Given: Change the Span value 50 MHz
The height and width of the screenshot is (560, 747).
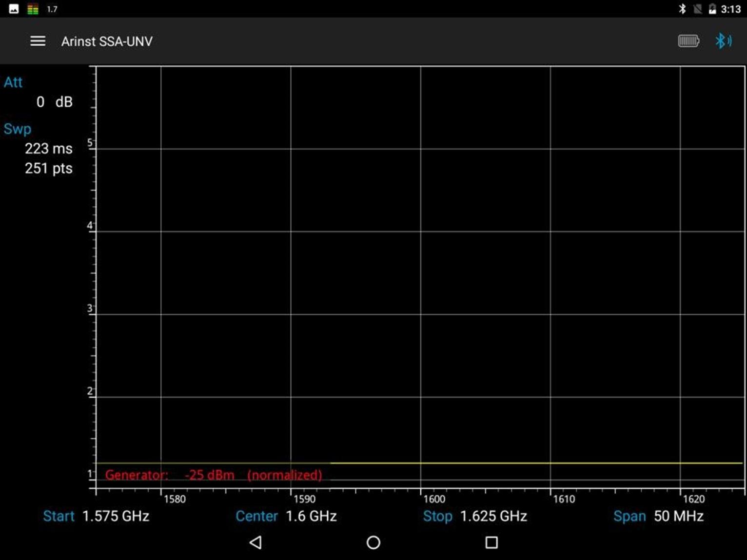Looking at the screenshot, I should click(678, 516).
